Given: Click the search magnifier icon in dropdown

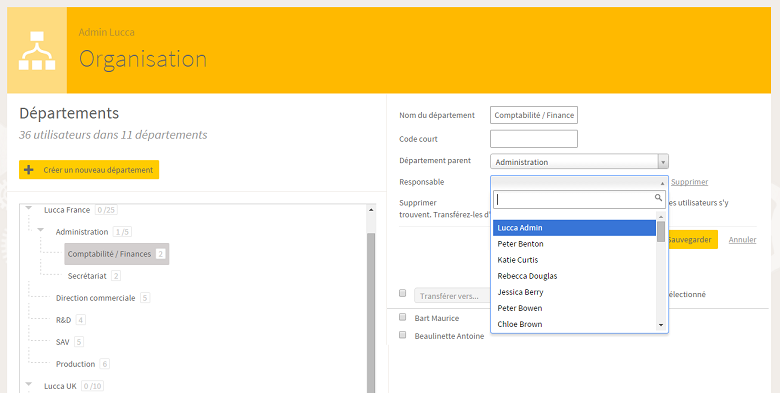Looking at the screenshot, I should 658,198.
